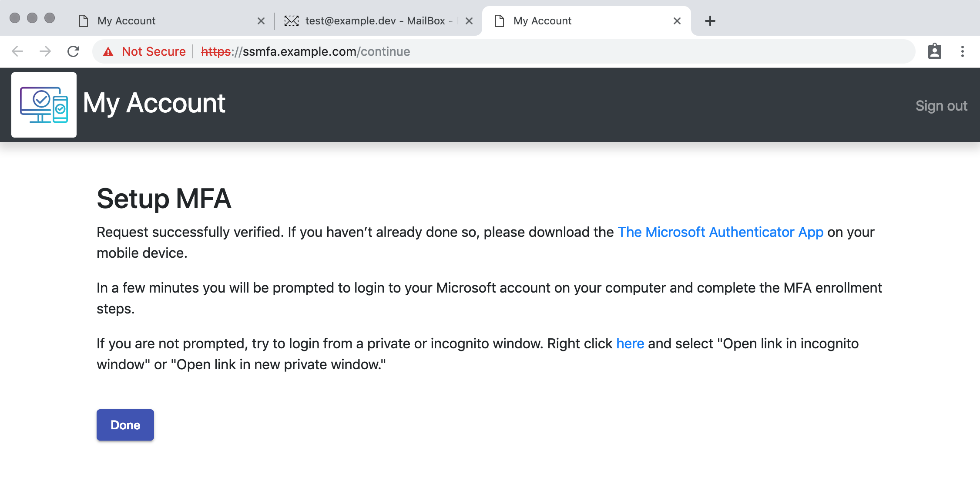Click the 'here' incognito login link
The width and height of the screenshot is (980, 492).
coord(630,344)
